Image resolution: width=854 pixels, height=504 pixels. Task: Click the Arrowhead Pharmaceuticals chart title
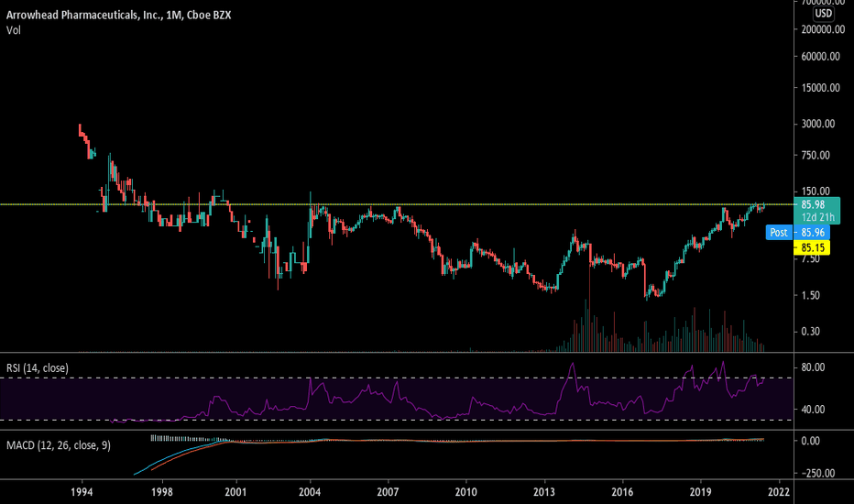(118, 15)
